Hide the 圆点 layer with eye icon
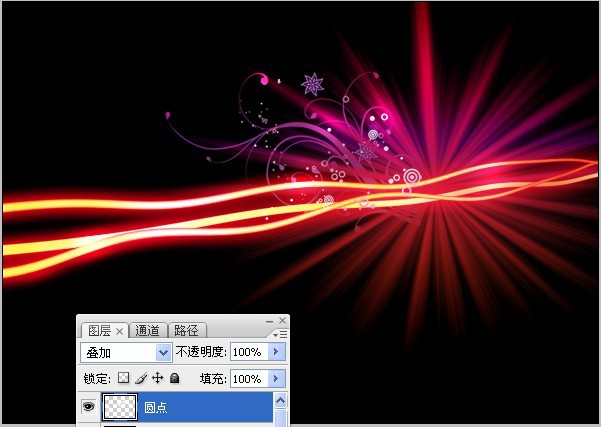 [89, 406]
